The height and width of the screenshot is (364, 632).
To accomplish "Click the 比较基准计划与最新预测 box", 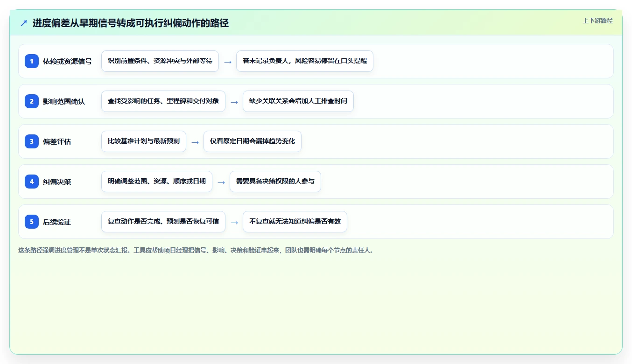I will coord(144,141).
